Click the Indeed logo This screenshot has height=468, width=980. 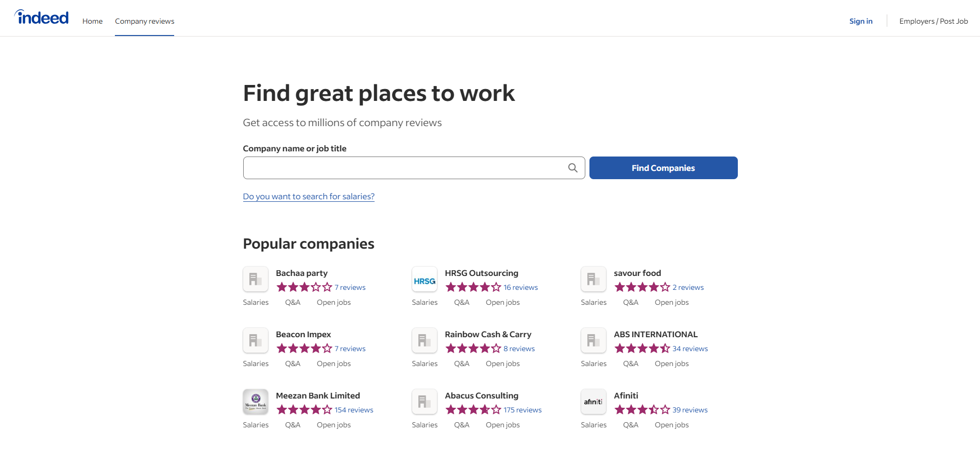(x=41, y=18)
